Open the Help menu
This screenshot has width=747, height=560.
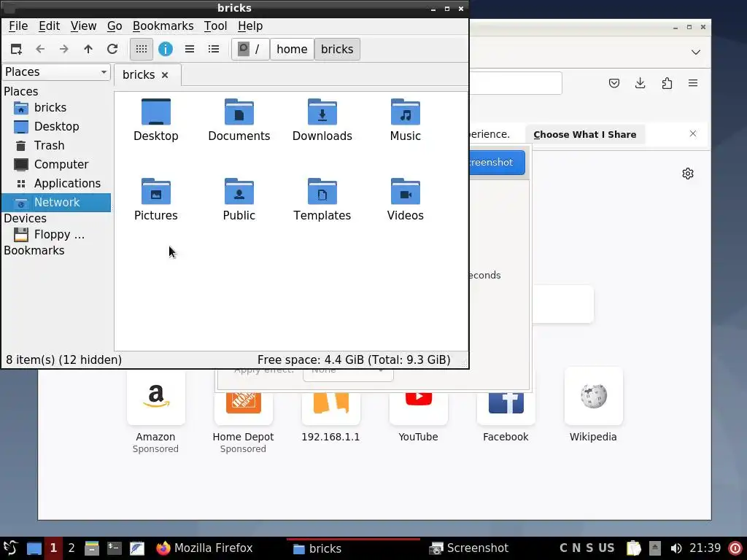click(250, 26)
